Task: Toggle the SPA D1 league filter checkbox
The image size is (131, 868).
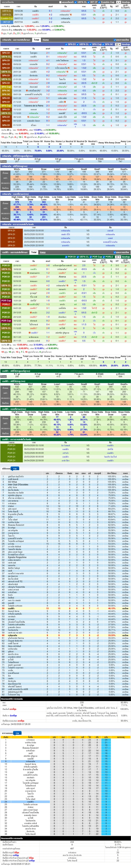Action: (x=66, y=44)
